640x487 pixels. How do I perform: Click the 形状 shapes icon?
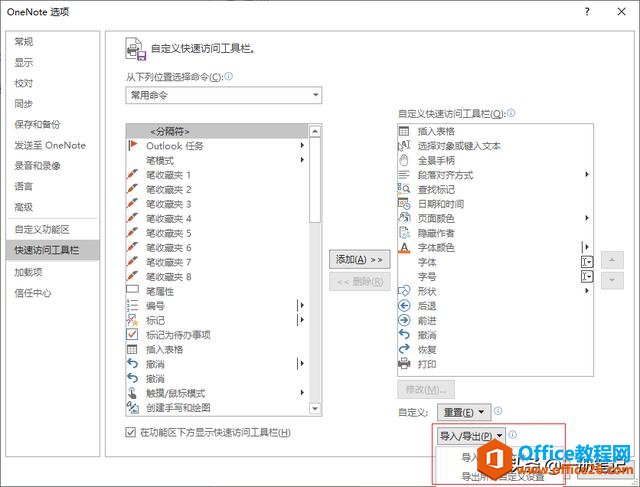click(x=404, y=291)
